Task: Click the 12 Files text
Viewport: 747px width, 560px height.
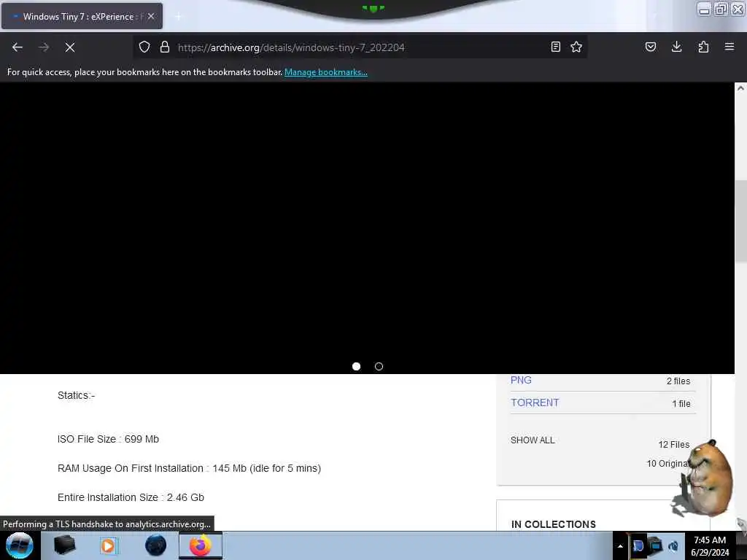Action: coord(673,444)
